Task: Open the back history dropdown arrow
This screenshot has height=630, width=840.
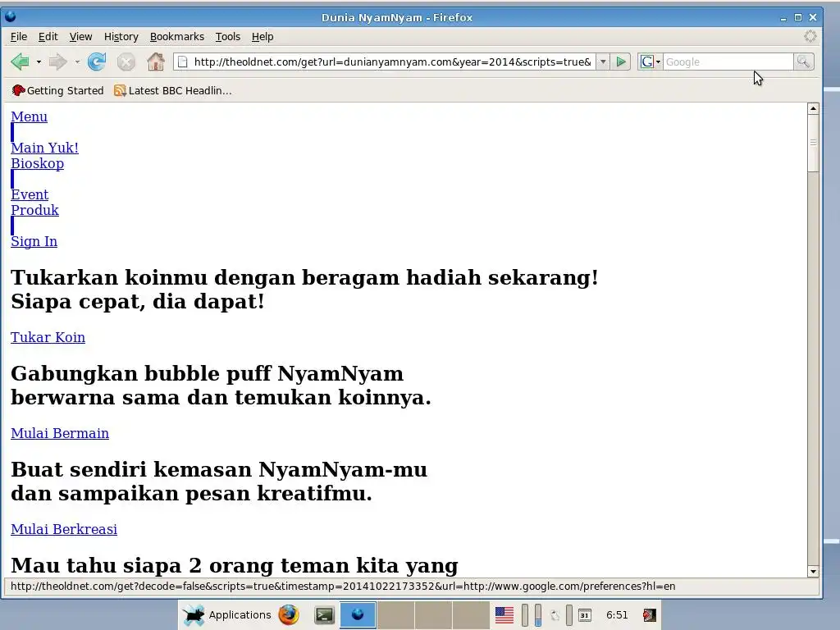Action: pyautogui.click(x=39, y=62)
